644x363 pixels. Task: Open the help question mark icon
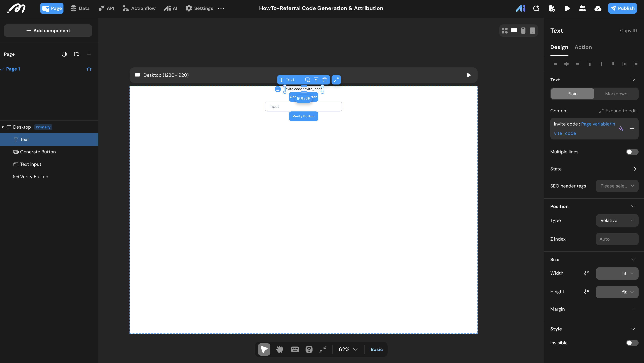309,349
